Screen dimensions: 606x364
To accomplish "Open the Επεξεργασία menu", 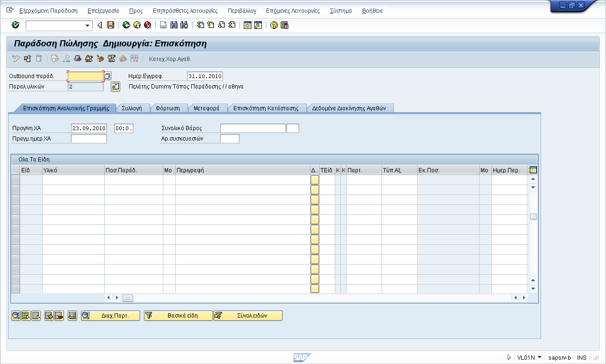I will [103, 10].
